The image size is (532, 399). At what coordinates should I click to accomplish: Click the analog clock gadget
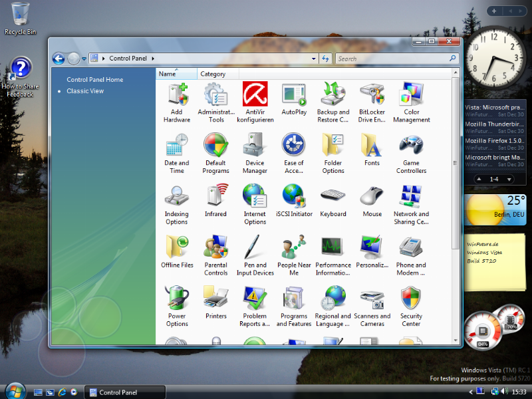pyautogui.click(x=493, y=58)
